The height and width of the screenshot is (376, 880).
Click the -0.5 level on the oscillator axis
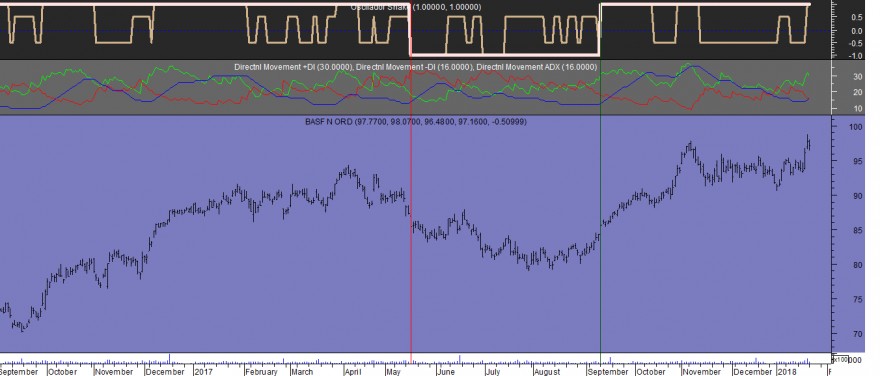pos(856,43)
